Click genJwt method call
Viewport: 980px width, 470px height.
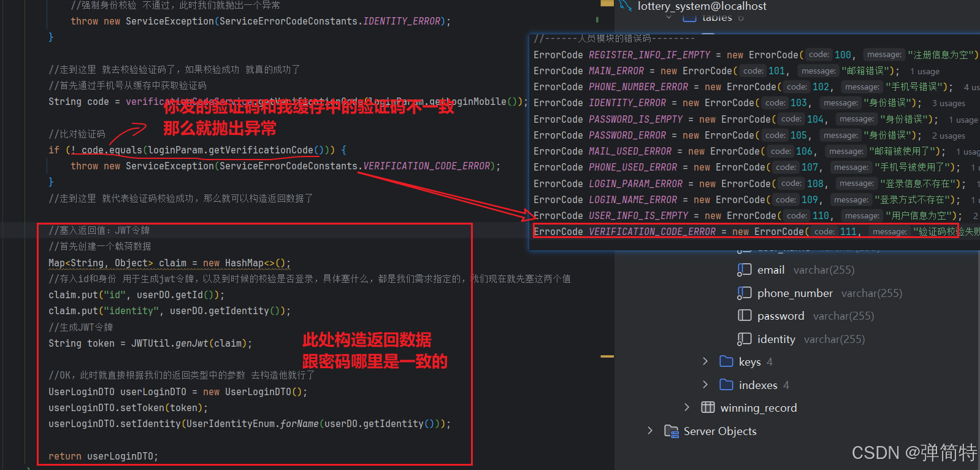(x=192, y=344)
